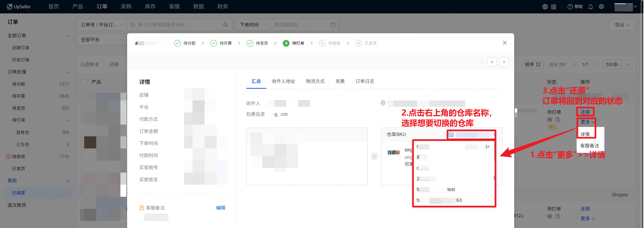Open the apps grid icon
Screen dimensions: 644x228
pos(554,7)
